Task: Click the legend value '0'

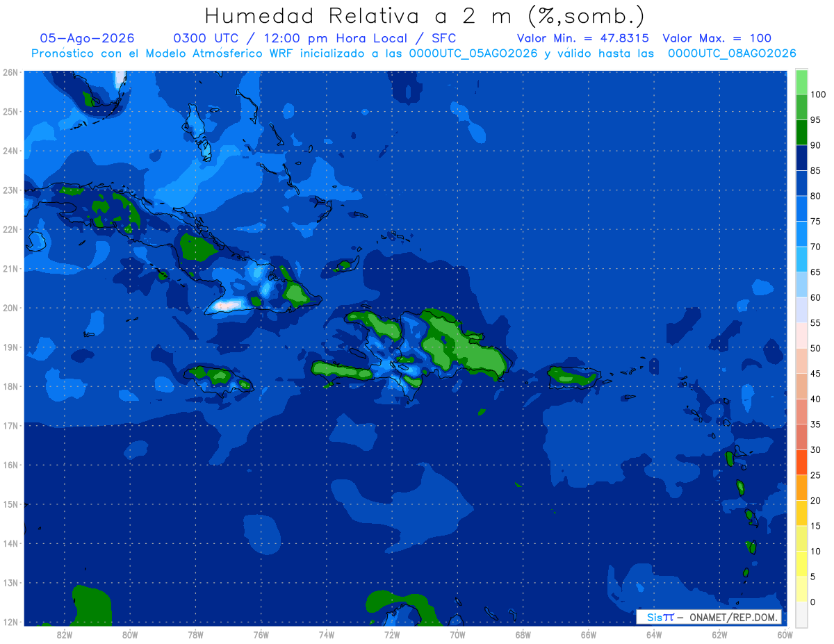Action: [813, 602]
